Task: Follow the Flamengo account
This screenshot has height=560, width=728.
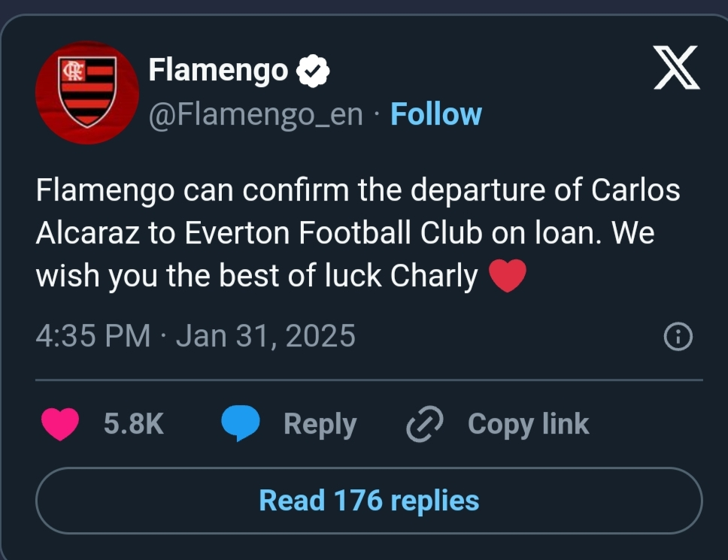Action: tap(436, 114)
